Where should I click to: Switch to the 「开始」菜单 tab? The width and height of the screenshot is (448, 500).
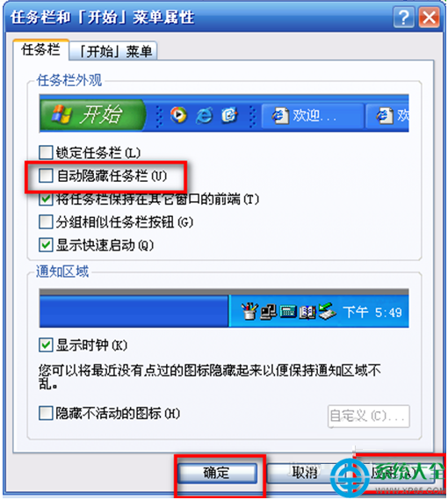113,51
